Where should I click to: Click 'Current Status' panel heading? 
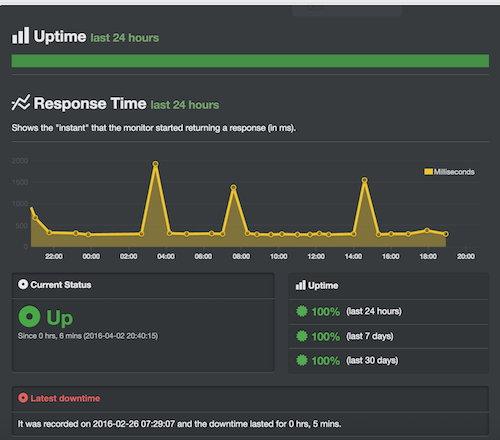[61, 285]
